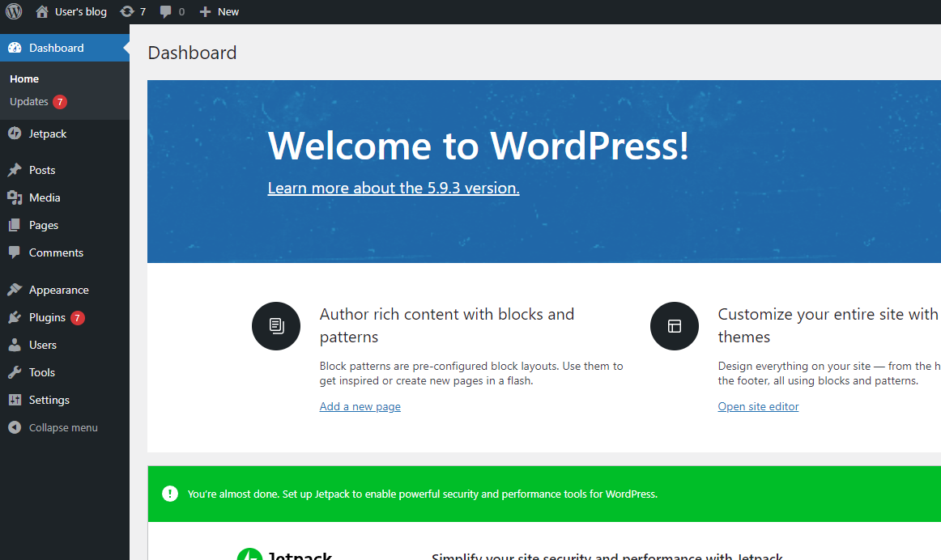Viewport: 941px width, 560px height.
Task: Click the Posts pushpin icon
Action: [x=15, y=170]
